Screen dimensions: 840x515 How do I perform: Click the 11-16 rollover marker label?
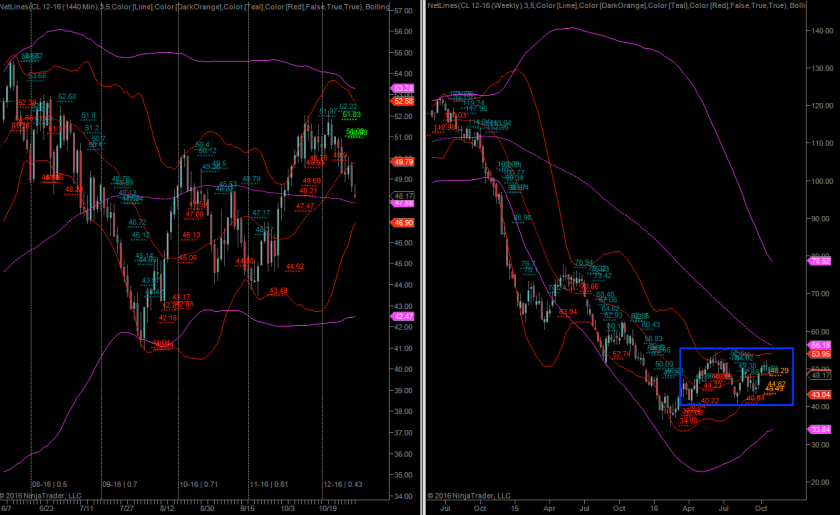pyautogui.click(x=269, y=484)
